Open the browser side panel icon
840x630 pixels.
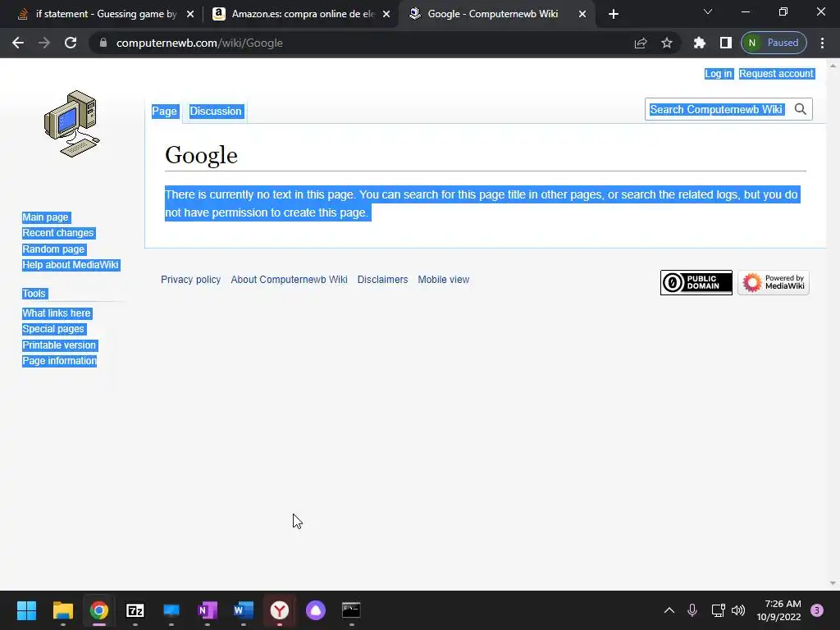click(x=725, y=43)
